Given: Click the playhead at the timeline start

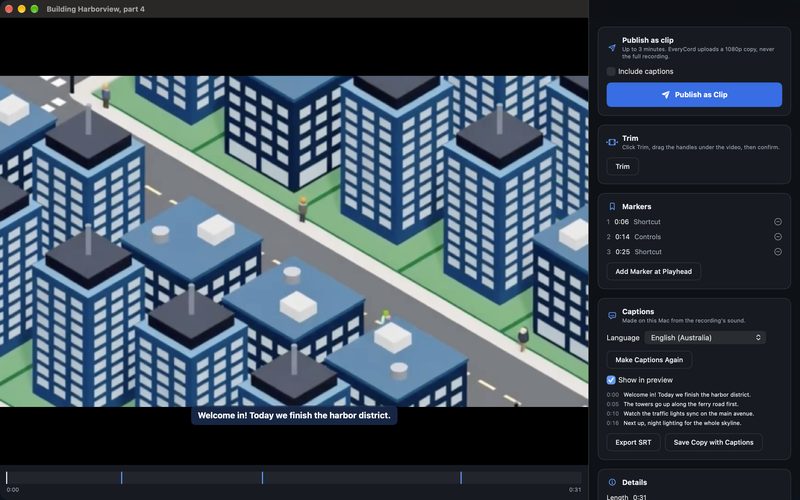Looking at the screenshot, I should click(7, 478).
